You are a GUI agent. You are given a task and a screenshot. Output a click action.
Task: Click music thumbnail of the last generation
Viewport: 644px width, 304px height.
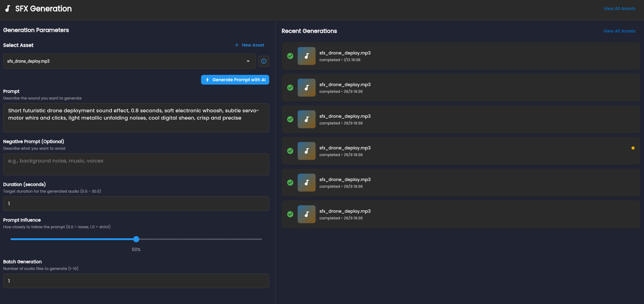tap(306, 214)
